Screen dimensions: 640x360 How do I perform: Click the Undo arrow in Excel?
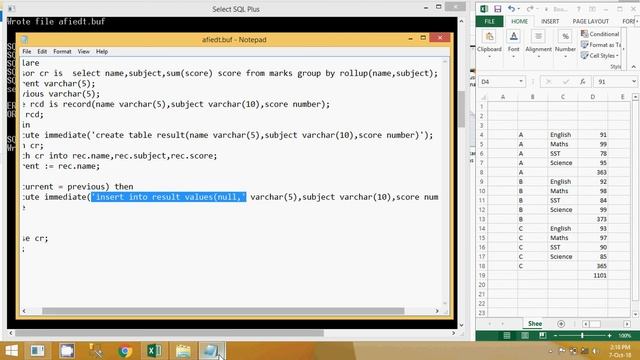(x=511, y=9)
